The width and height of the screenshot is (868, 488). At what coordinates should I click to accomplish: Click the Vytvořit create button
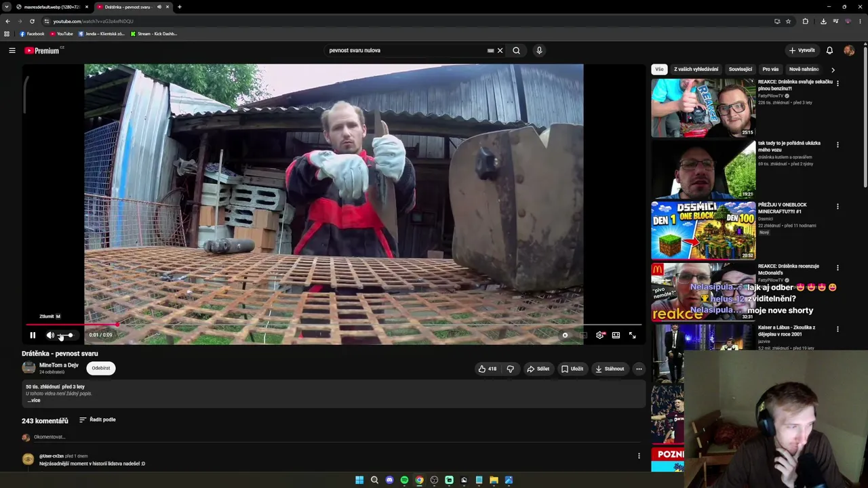[802, 50]
